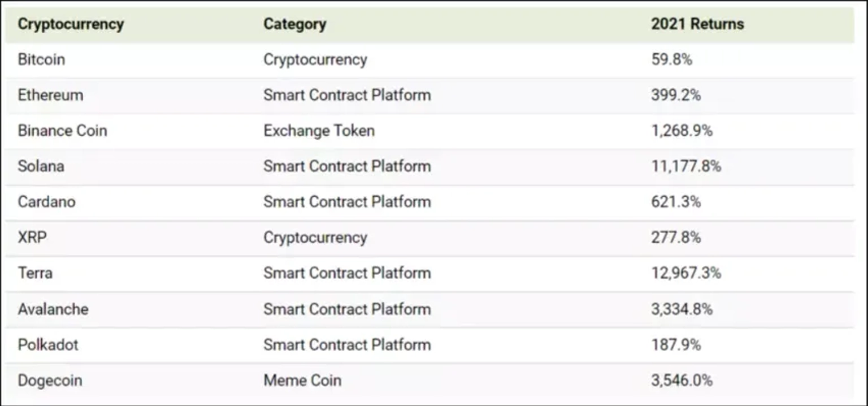Click the Exchange Token category cell

tap(319, 131)
